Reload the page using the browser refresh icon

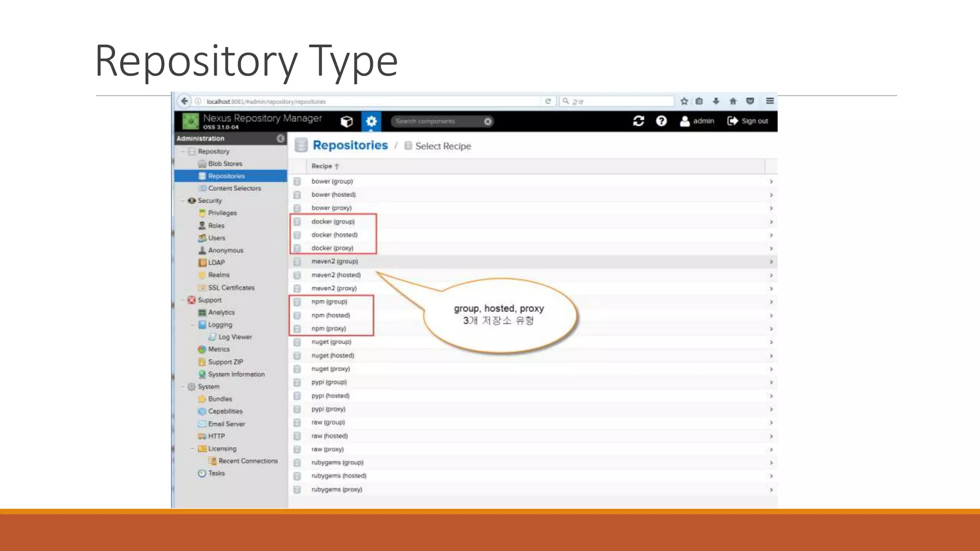(x=548, y=101)
